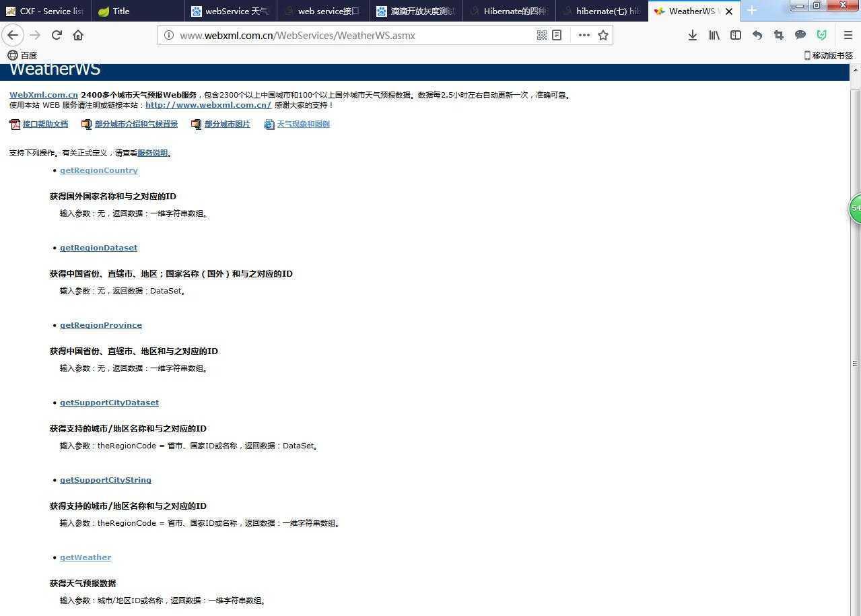Open page actions three-dots menu
This screenshot has width=861, height=616.
pyautogui.click(x=584, y=35)
